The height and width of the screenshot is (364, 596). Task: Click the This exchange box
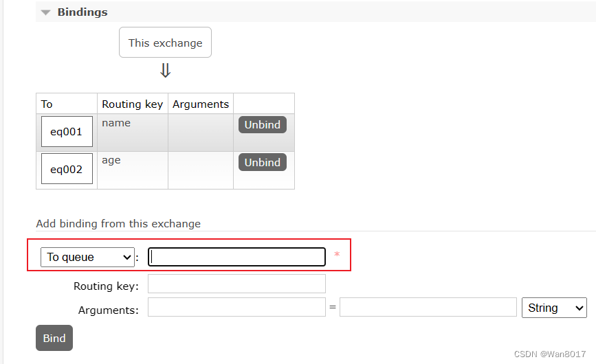166,43
